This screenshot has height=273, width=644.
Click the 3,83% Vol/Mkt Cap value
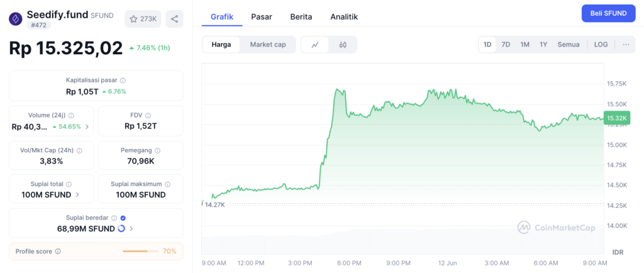tap(52, 161)
